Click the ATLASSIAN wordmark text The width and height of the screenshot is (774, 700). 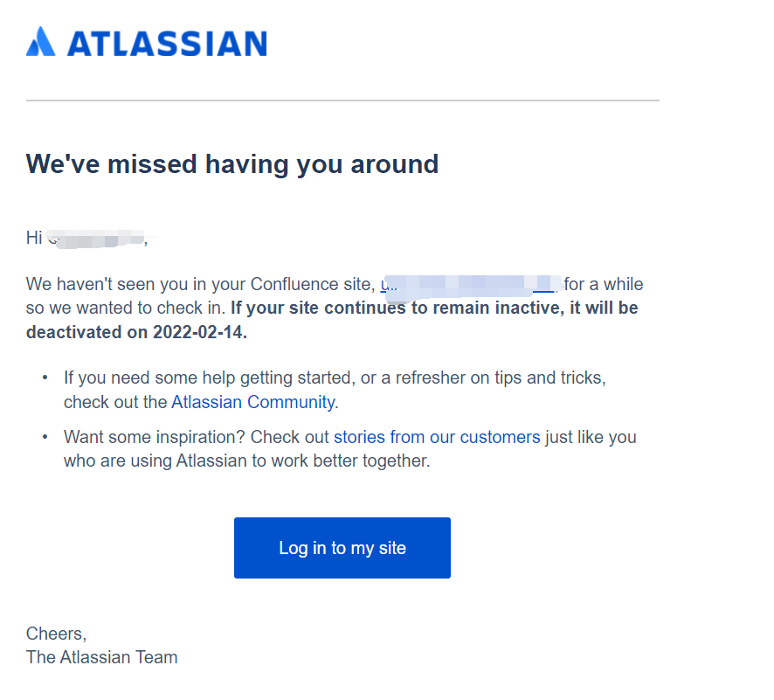tap(168, 44)
